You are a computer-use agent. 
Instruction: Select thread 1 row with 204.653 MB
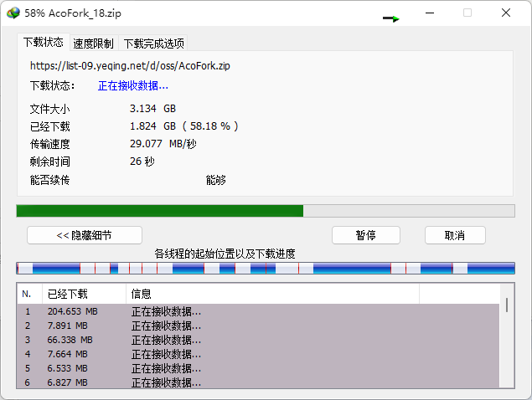pos(251,311)
